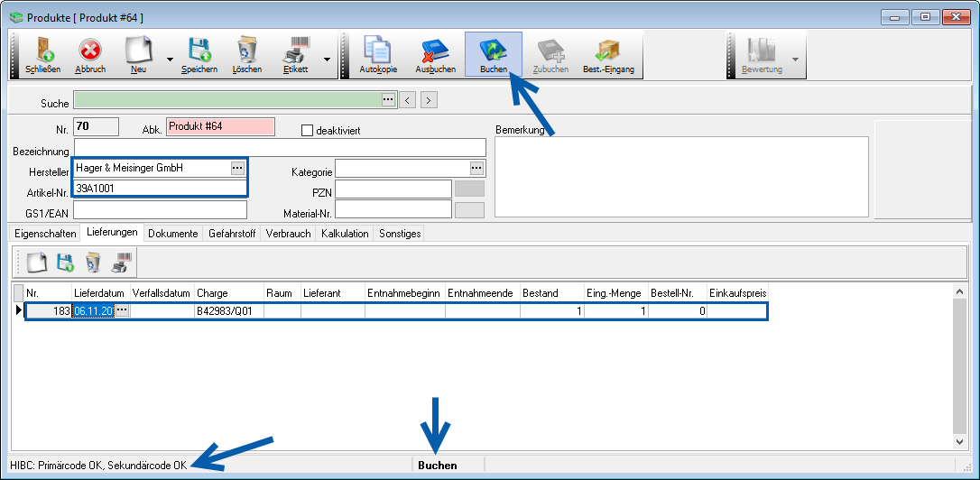Save delivery in Lieferungen toolbar
Viewport: 980px width, 480px height.
coord(65,263)
